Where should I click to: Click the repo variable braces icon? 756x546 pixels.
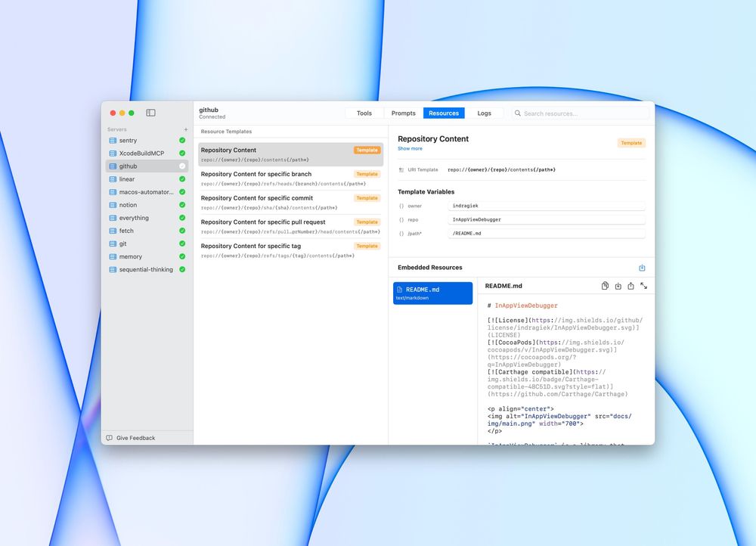point(401,220)
